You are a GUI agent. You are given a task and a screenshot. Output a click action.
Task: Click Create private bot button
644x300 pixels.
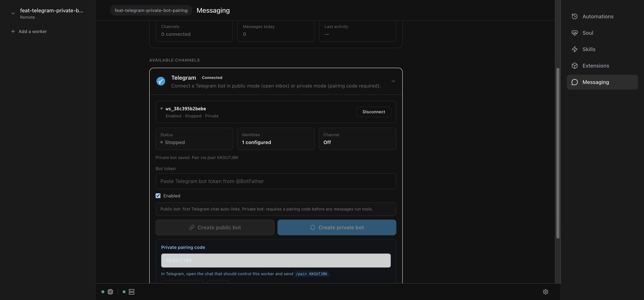(x=337, y=227)
